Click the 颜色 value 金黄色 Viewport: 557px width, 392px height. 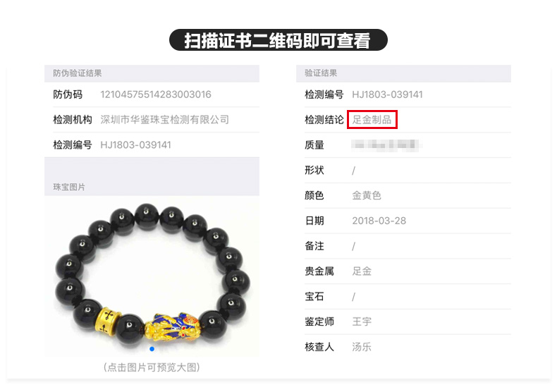coord(367,195)
